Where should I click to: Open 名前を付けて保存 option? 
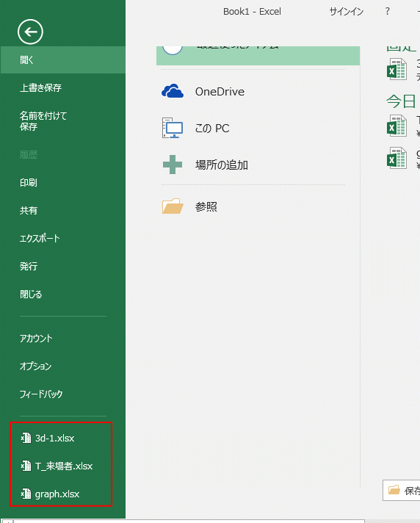click(43, 121)
